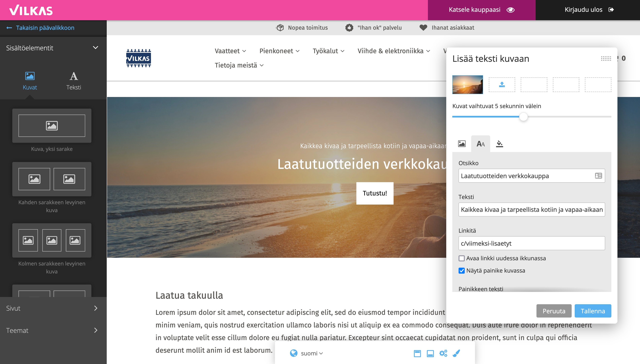Click the banner title Laatutuotteiden verkkokau
This screenshot has height=364, width=640.
click(362, 164)
